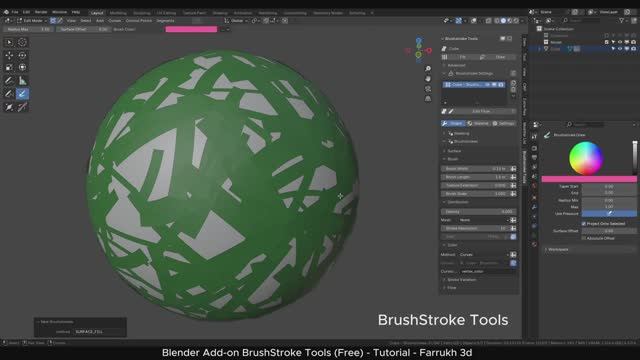Click the highlighted Brushstroke Draw tool
Image resolution: width=640 pixels, height=360 pixels.
pos(22,94)
